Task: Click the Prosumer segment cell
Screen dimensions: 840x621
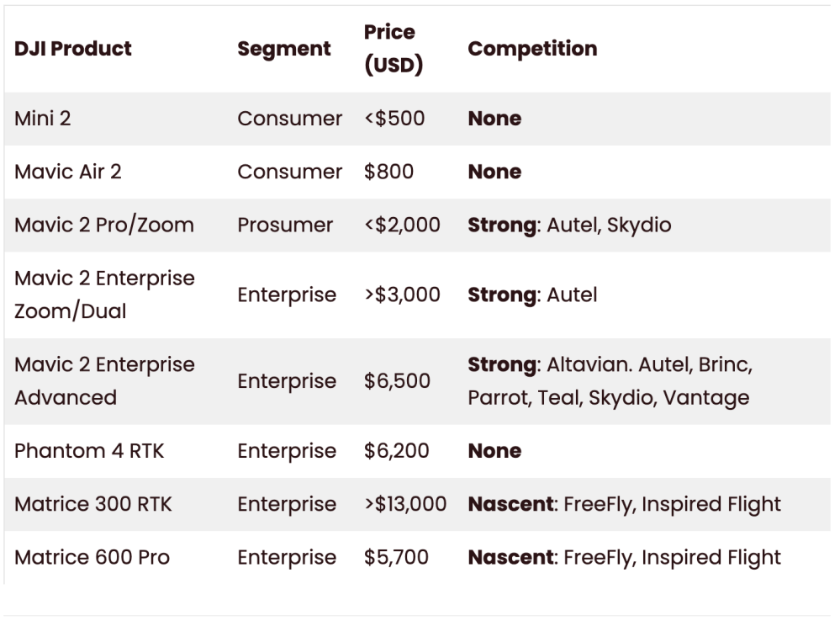Action: coord(285,225)
